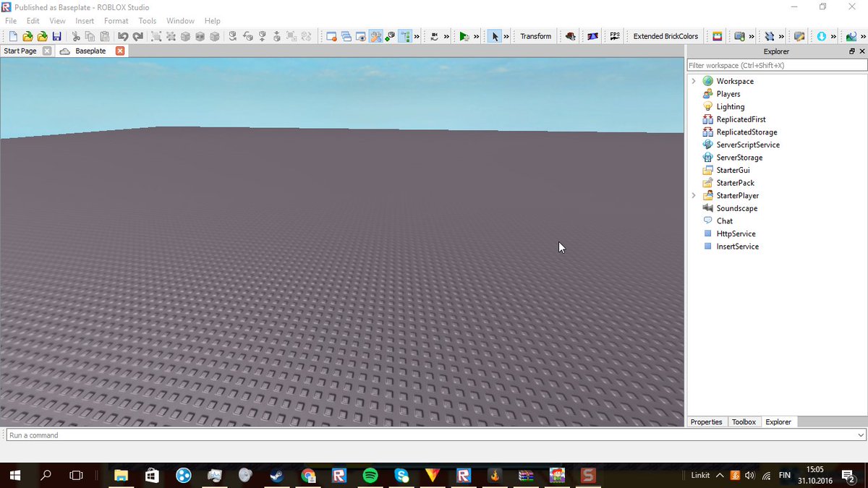Click Extended BrickColors button

coord(665,36)
